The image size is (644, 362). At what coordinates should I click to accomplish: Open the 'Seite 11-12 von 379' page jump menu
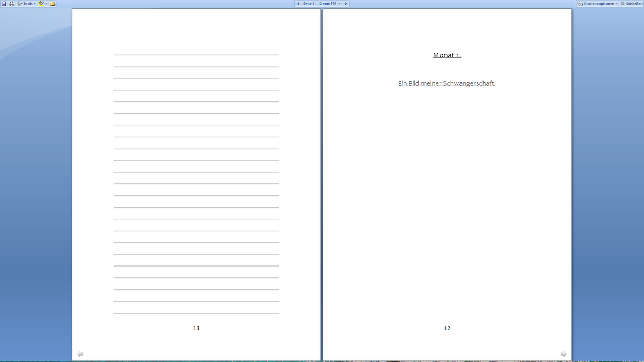click(322, 4)
